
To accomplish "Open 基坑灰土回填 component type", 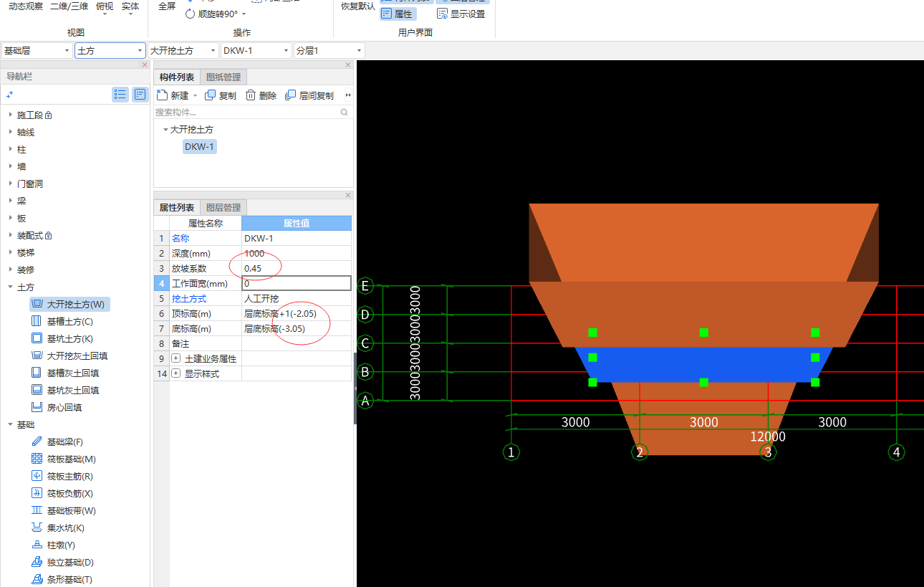I will [x=64, y=391].
